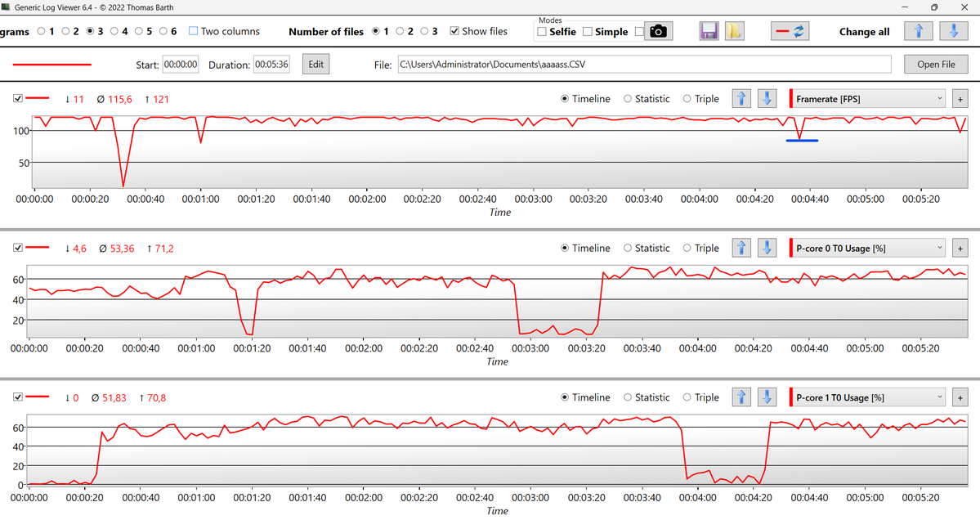Image resolution: width=980 pixels, height=520 pixels.
Task: Set Number of files to 2
Action: (x=400, y=31)
